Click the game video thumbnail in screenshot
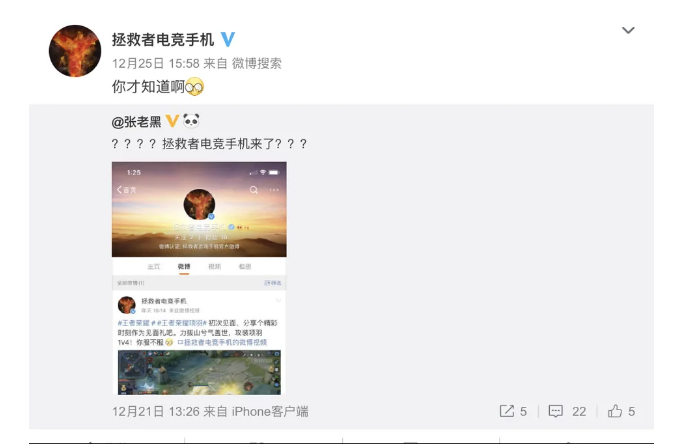The height and width of the screenshot is (444, 686). pos(199,372)
